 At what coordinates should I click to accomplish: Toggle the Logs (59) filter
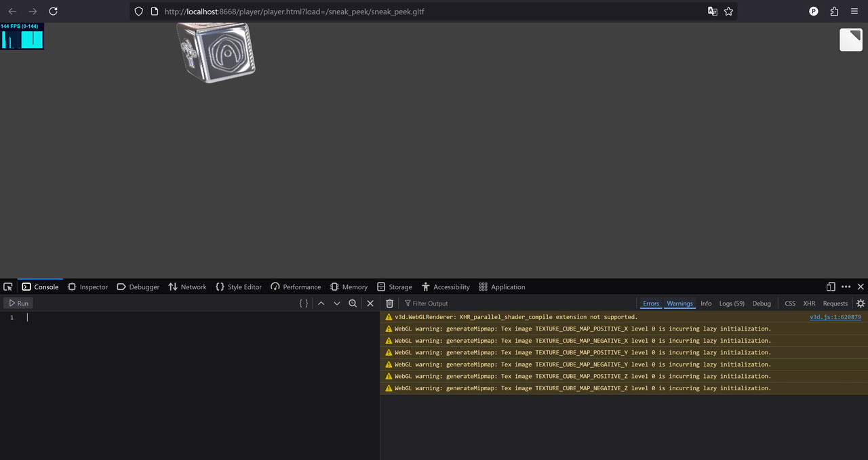tap(732, 304)
